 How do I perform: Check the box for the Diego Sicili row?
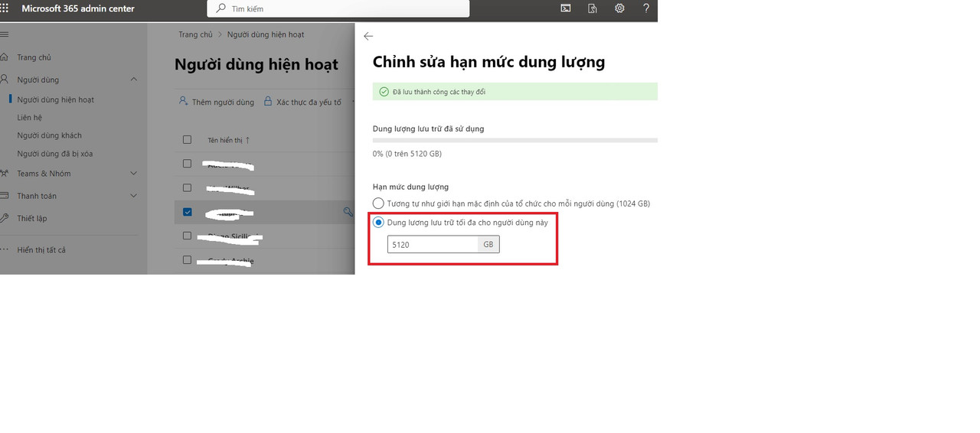188,236
